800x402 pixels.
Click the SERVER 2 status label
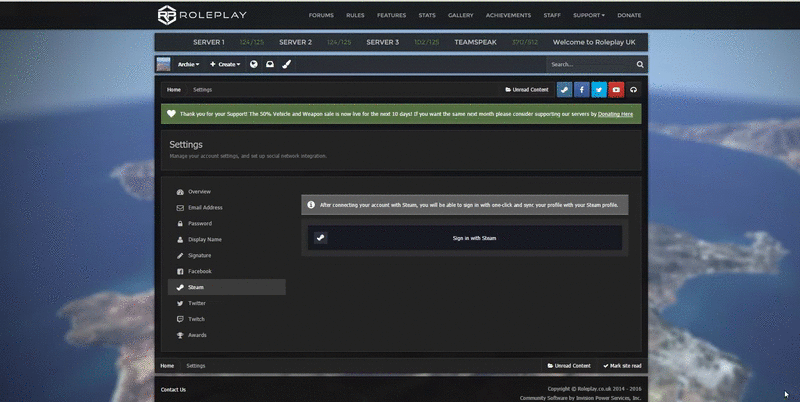click(x=295, y=42)
